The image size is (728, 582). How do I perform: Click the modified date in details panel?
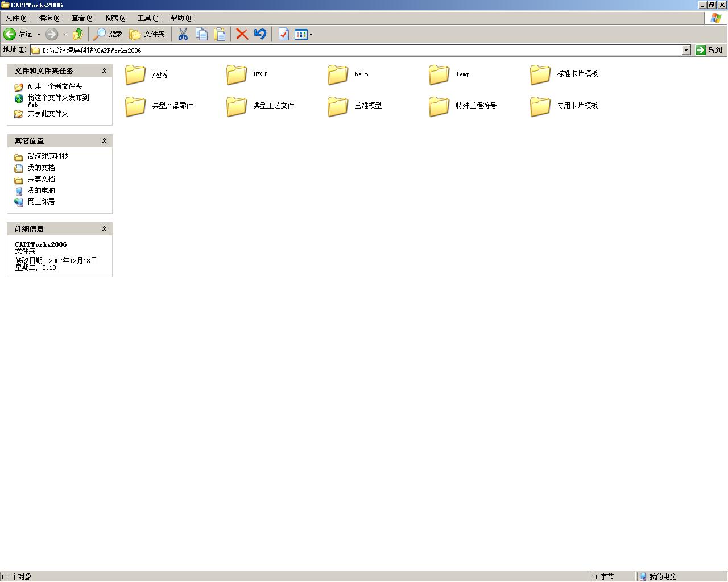(x=56, y=264)
